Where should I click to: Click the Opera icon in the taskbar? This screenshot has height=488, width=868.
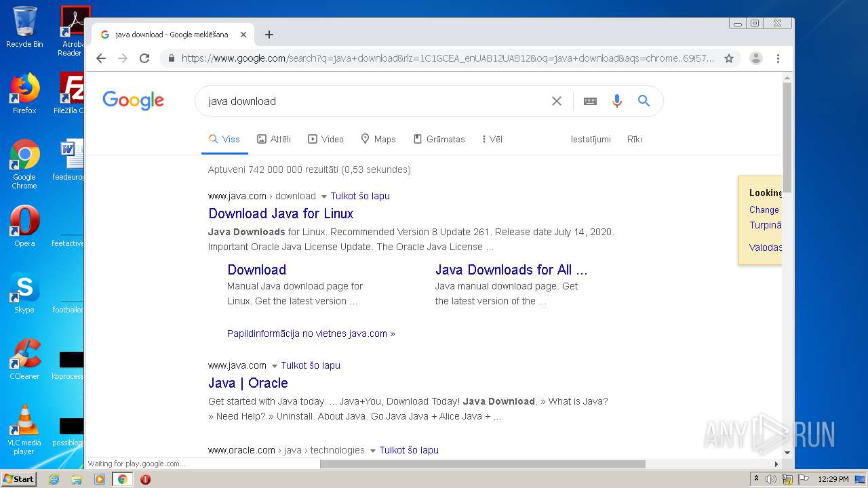coord(145,479)
